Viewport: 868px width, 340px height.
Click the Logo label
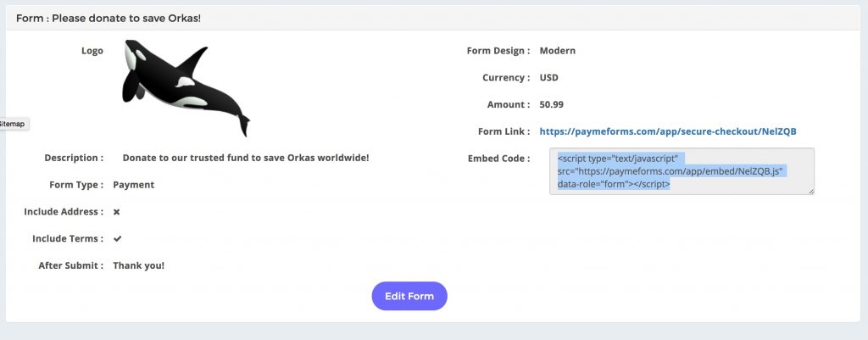92,51
